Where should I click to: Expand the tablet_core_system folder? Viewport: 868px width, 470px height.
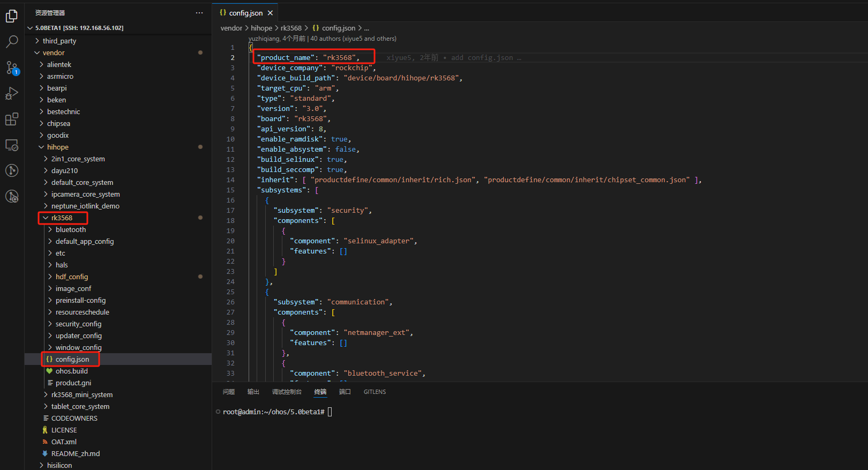(46, 406)
